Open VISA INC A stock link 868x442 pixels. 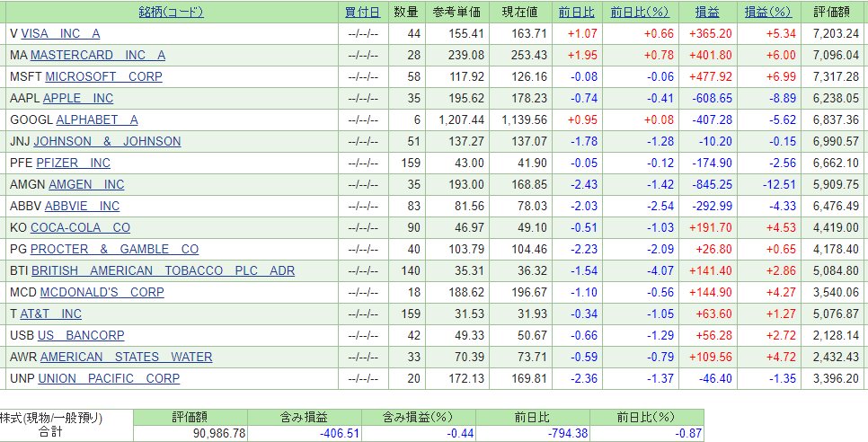point(60,34)
